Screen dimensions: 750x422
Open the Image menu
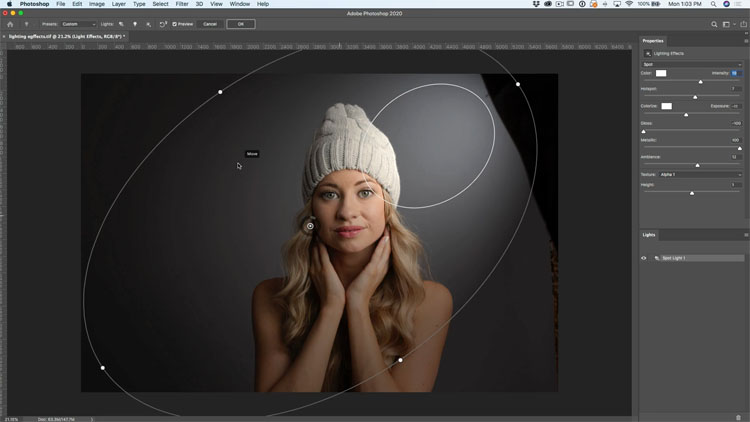tap(97, 4)
